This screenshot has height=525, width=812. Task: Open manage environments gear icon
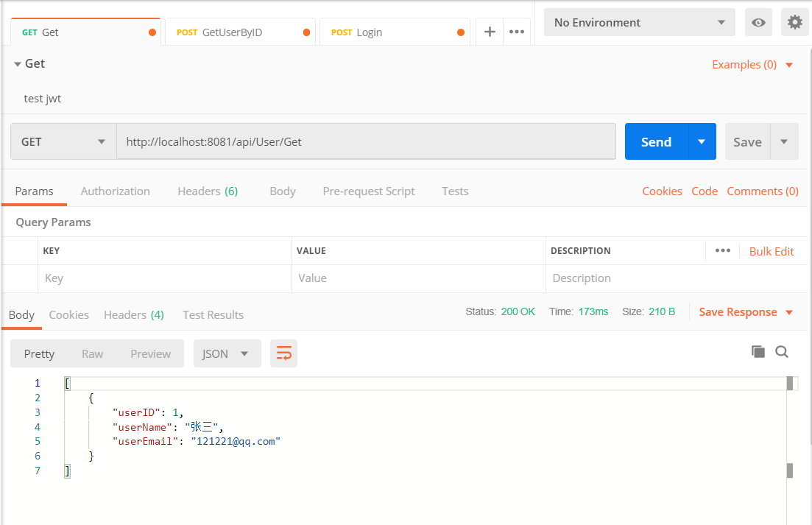tap(794, 22)
